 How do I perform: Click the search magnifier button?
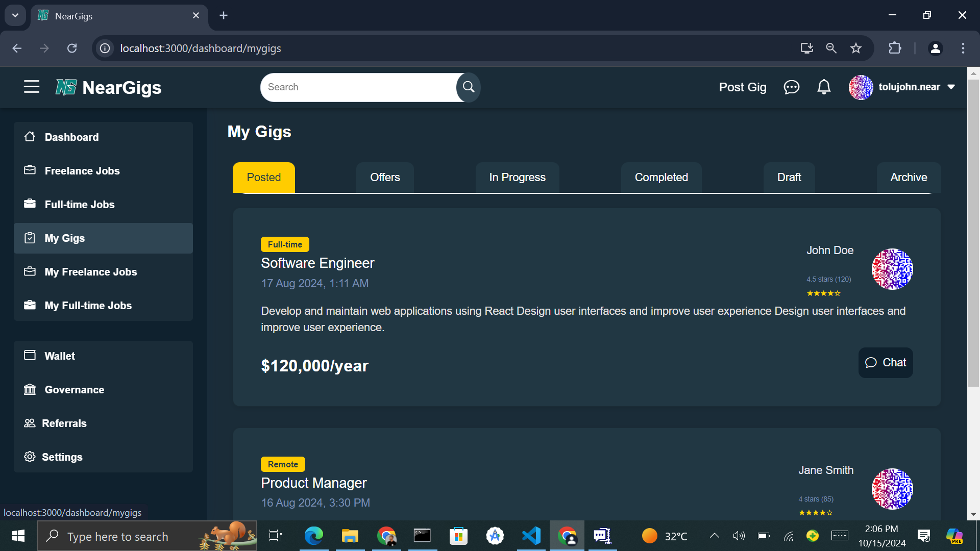(x=469, y=87)
